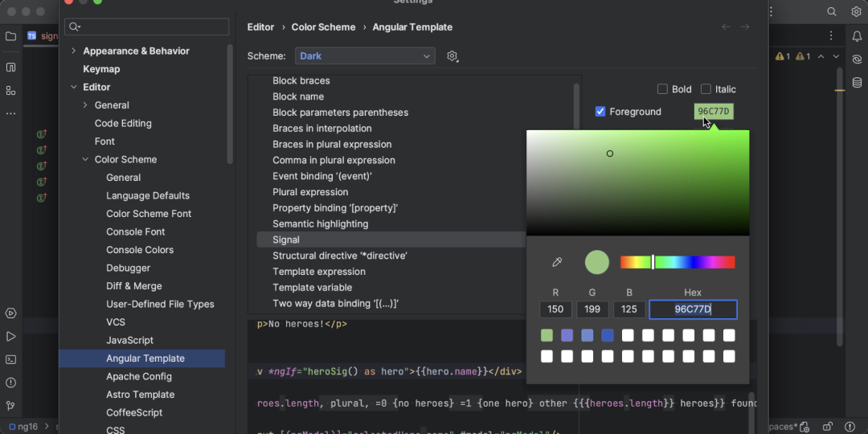Adjust the hue slider bar
Screen dimensions: 868x434
coord(678,262)
